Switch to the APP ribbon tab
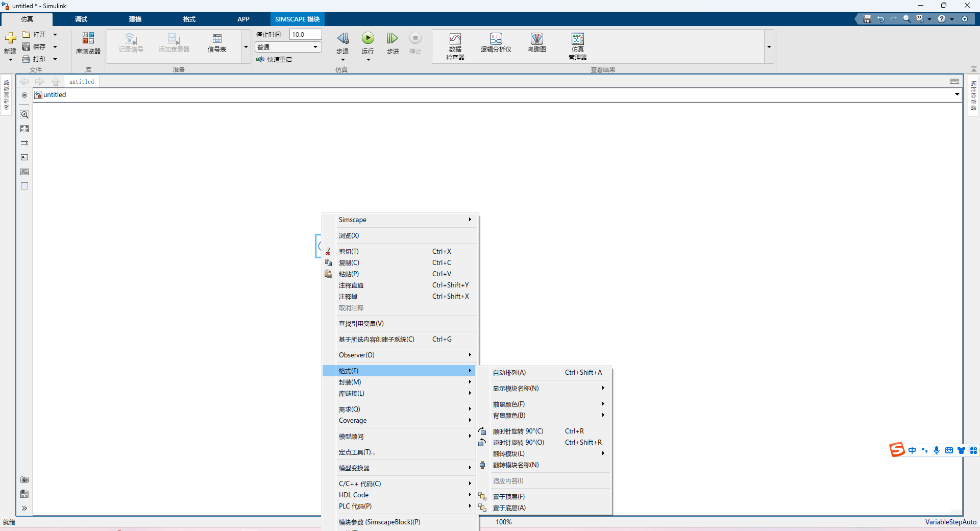This screenshot has height=531, width=980. [x=243, y=19]
